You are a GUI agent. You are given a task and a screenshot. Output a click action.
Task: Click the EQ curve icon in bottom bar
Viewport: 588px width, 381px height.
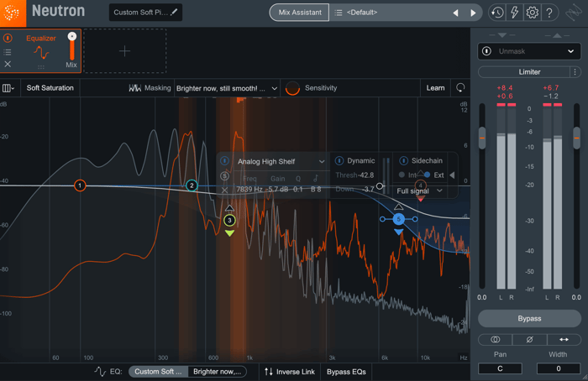[100, 372]
